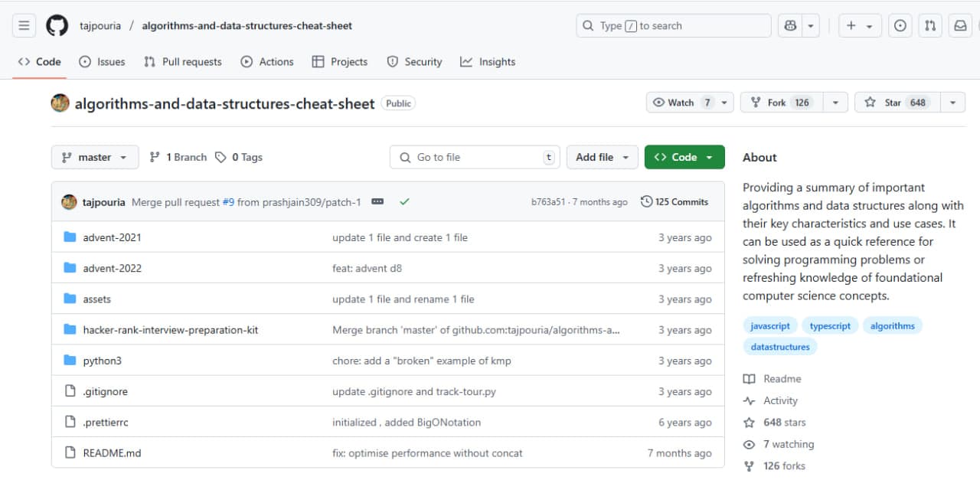
Task: Open the Security tab
Action: [414, 62]
